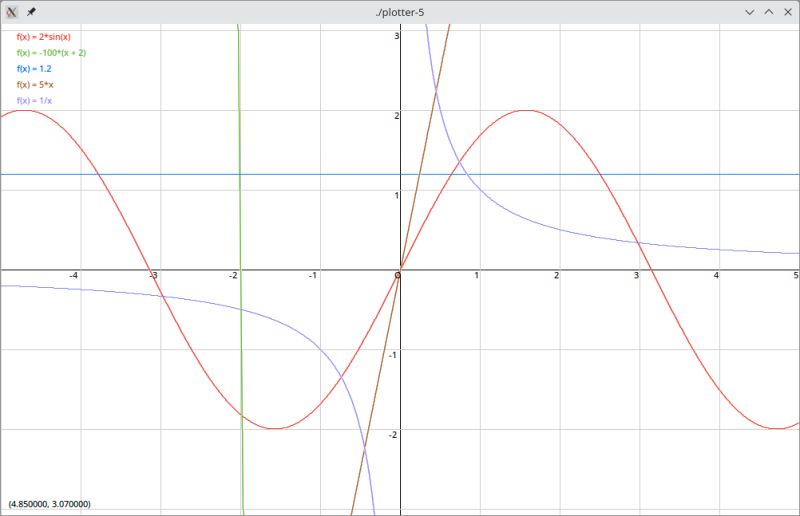
Task: Close the plotter-5 window
Action: pos(788,12)
